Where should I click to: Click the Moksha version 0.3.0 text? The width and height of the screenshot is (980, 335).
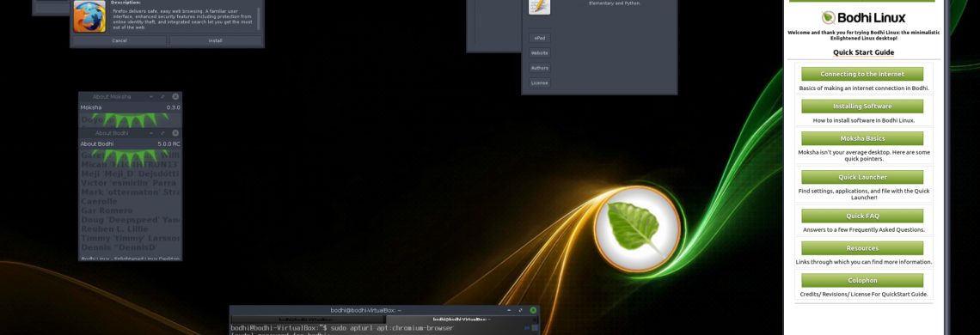coord(173,107)
